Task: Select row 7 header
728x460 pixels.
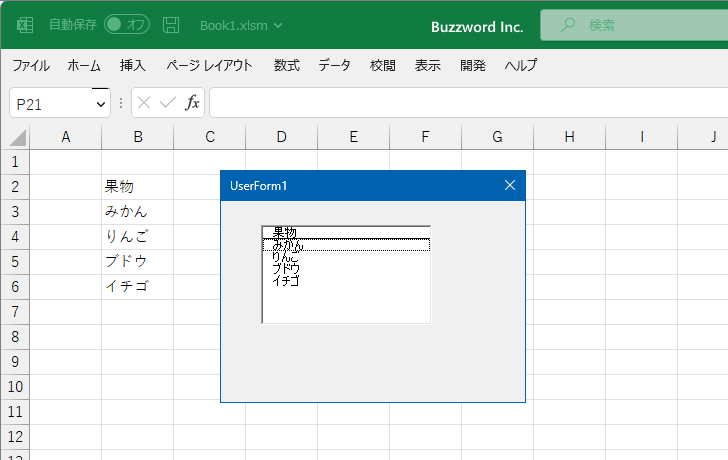Action: (15, 311)
